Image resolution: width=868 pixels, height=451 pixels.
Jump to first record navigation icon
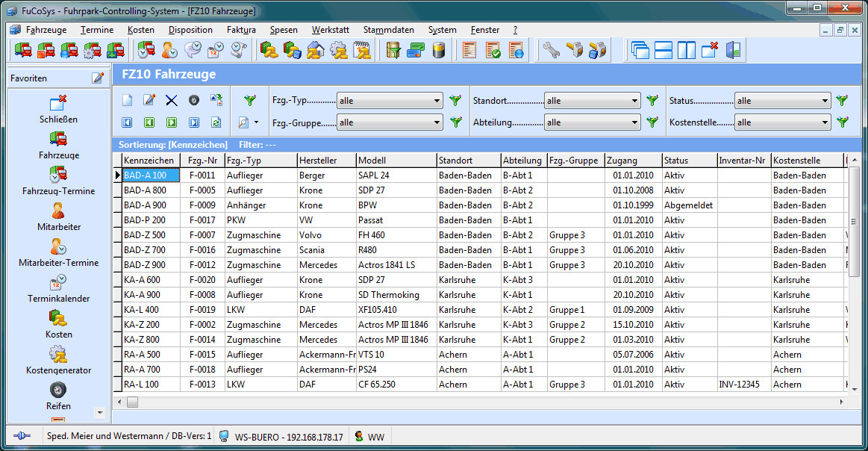pyautogui.click(x=128, y=122)
